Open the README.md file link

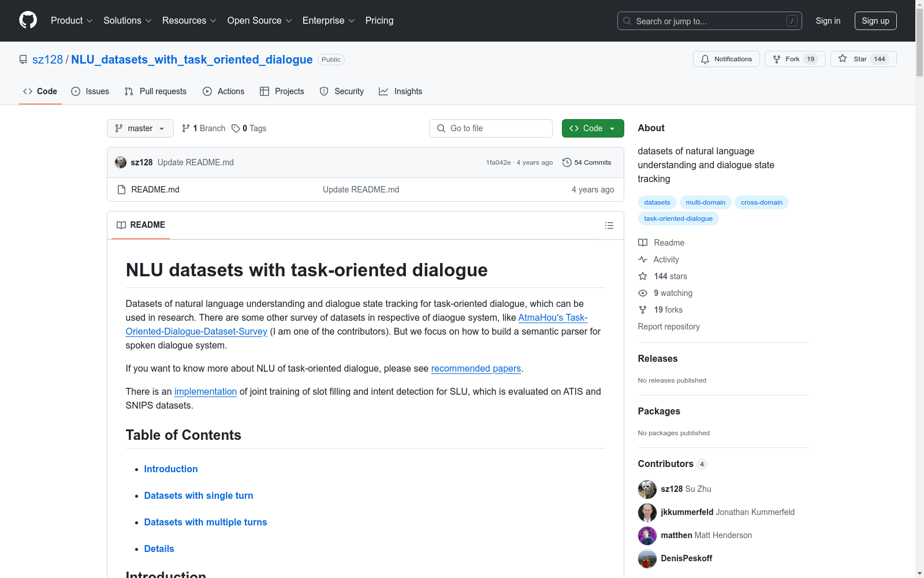155,190
